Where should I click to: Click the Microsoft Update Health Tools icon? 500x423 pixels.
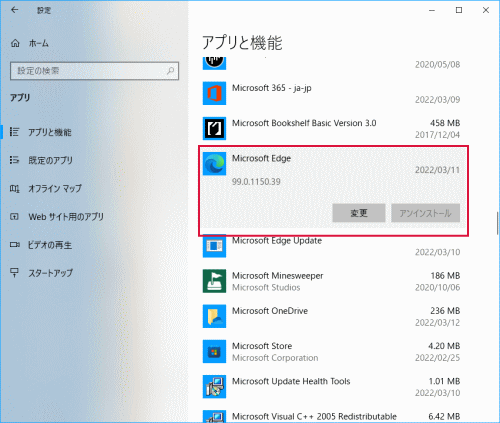214,387
